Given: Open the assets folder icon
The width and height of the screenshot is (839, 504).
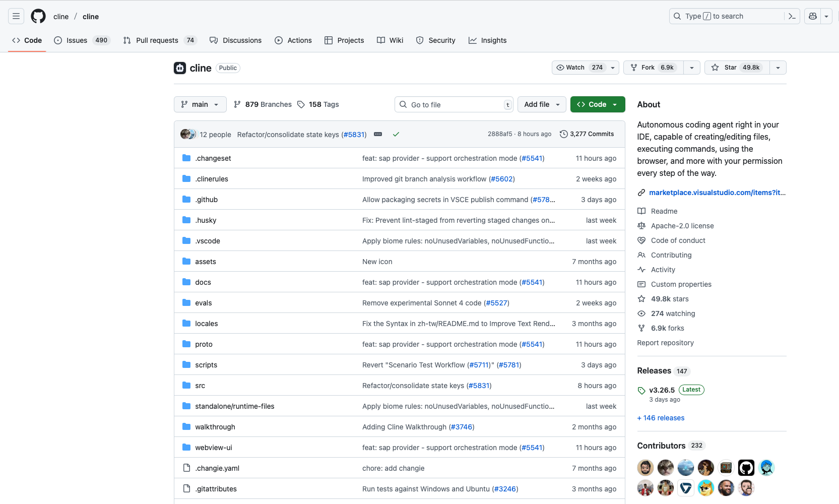Looking at the screenshot, I should click(x=186, y=261).
